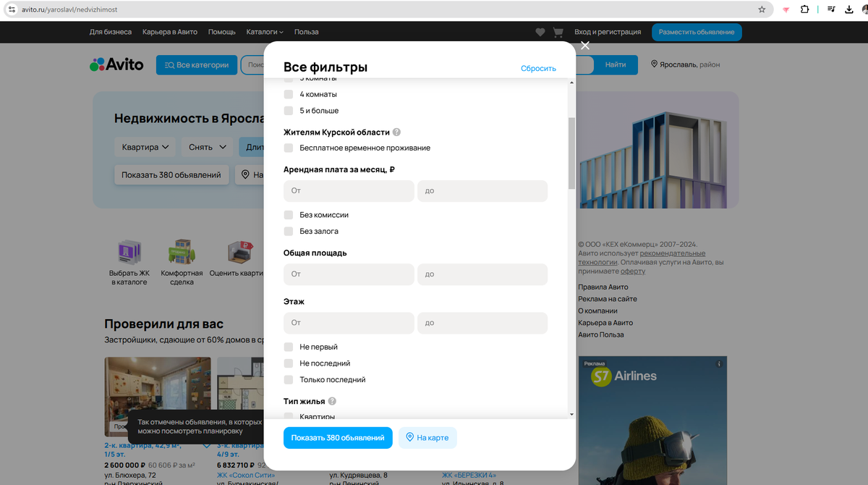Screen dimensions: 868x485
Task: Click ad info icon on S7 Airlines banner
Action: click(719, 363)
